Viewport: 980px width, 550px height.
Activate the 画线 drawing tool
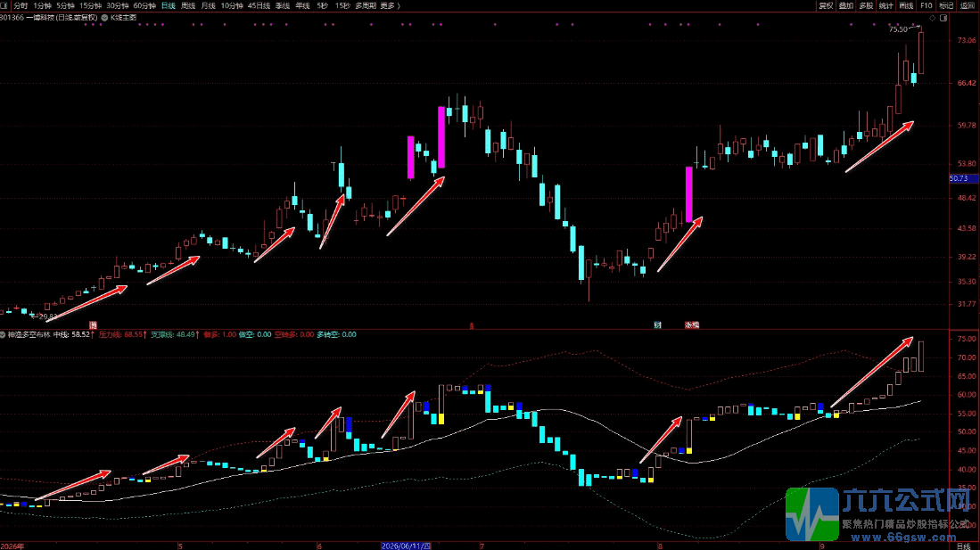(x=906, y=5)
